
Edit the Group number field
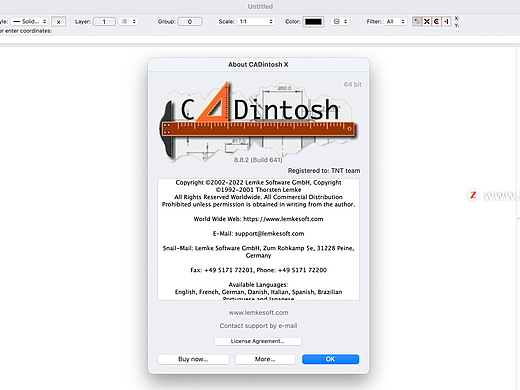tap(190, 22)
